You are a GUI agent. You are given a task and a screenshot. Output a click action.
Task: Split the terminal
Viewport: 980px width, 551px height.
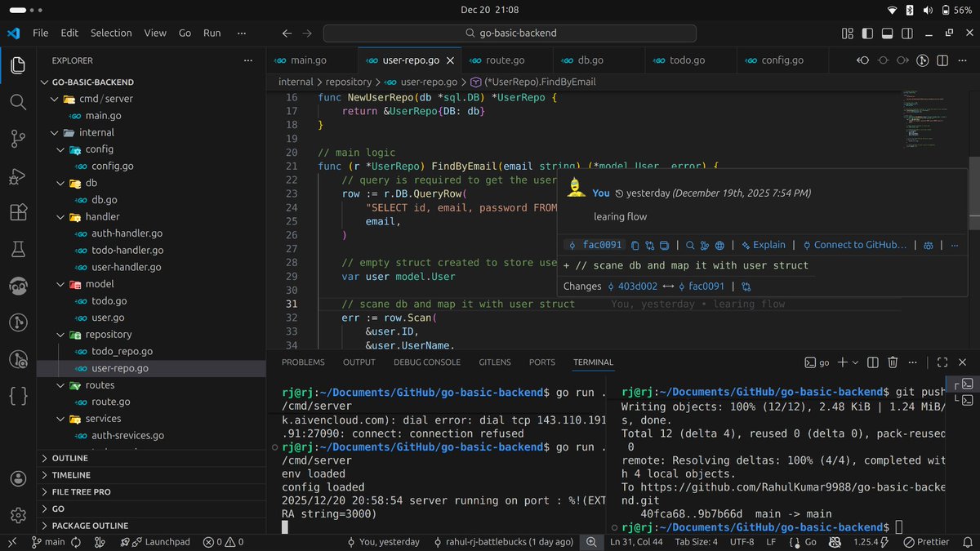pos(873,362)
